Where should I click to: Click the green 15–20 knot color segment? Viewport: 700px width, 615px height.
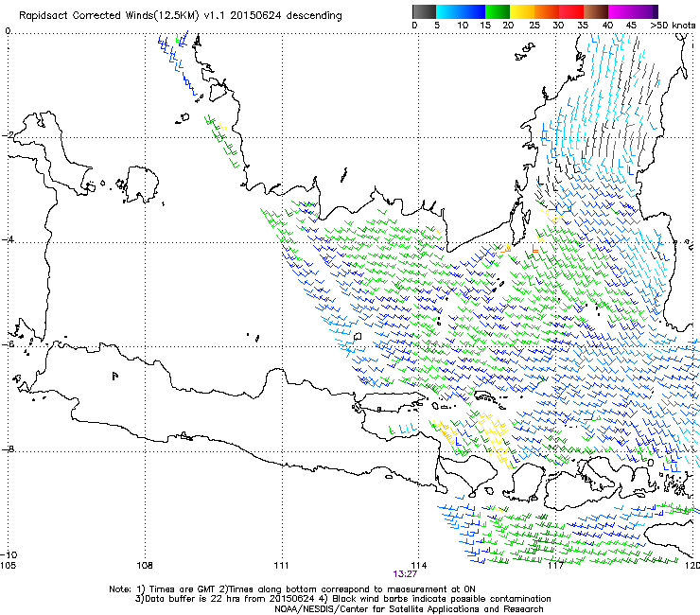tap(498, 11)
